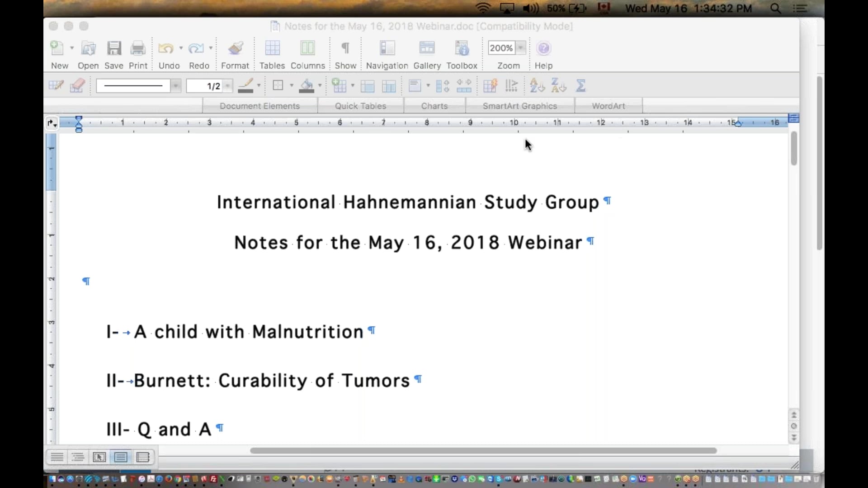
Task: Switch to the Quick Tables tab
Action: point(361,105)
